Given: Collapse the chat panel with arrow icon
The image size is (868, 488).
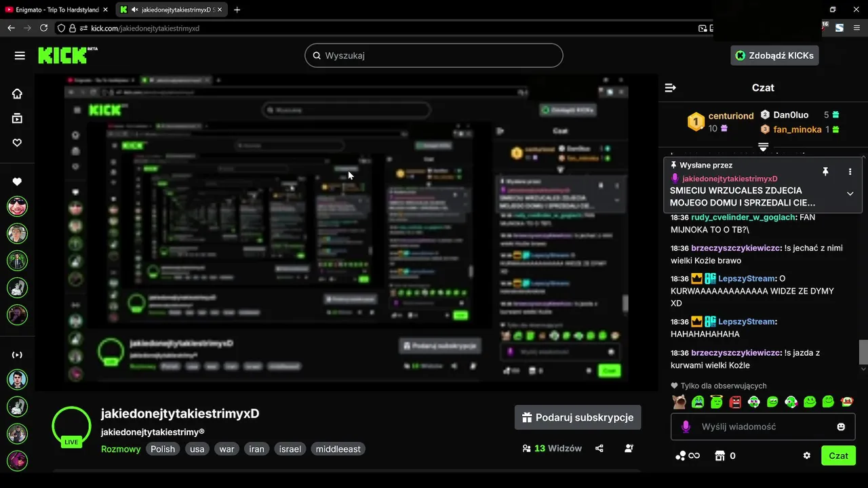Looking at the screenshot, I should click(670, 87).
